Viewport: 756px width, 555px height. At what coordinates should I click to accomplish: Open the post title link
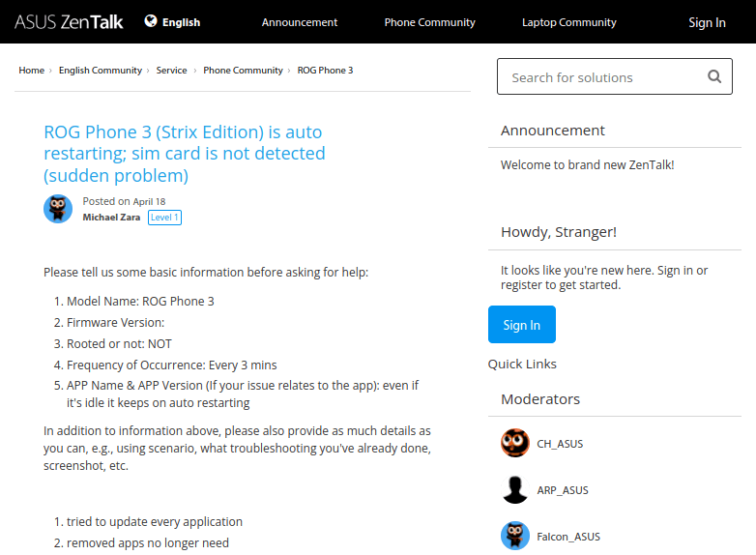point(185,154)
